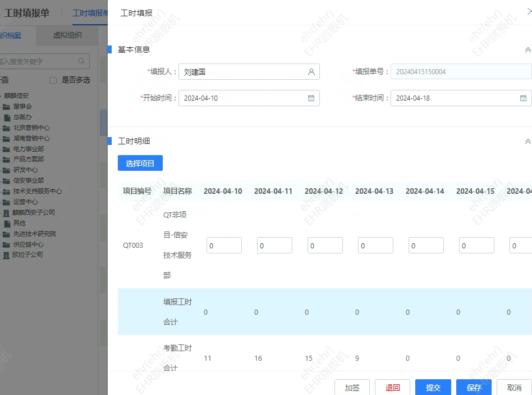Open the calendar icon for 结束时间
This screenshot has width=532, height=395.
pos(524,98)
